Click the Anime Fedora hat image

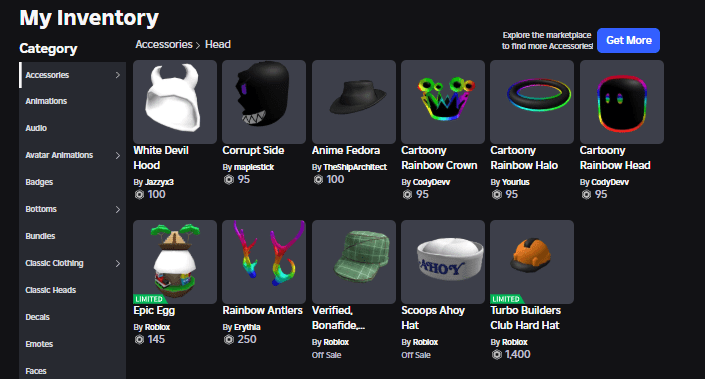coord(354,102)
